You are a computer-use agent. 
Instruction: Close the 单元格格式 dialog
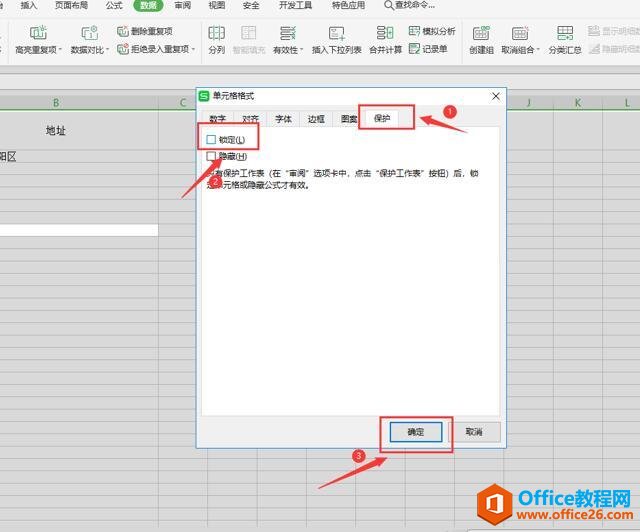point(496,96)
